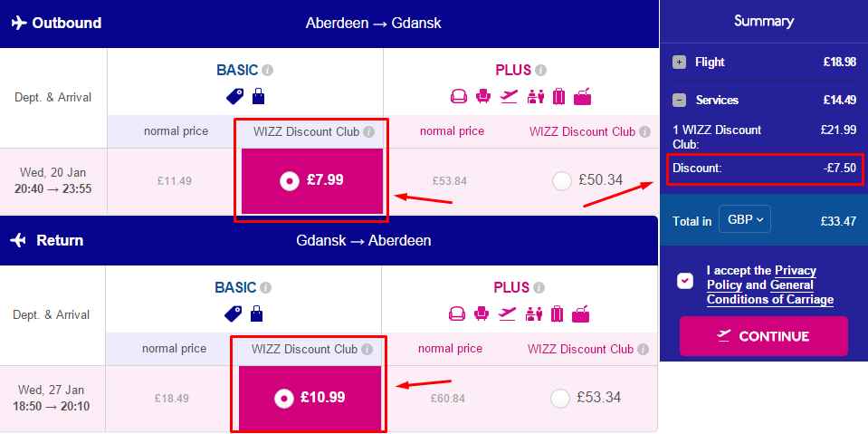
Task: Click the return PLUS priority boarding icon
Action: [534, 314]
